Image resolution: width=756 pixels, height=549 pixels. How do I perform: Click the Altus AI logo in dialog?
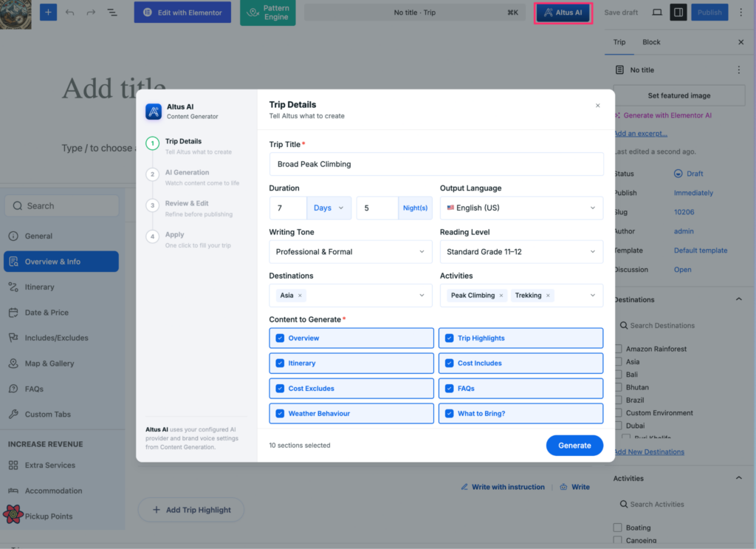pyautogui.click(x=154, y=112)
